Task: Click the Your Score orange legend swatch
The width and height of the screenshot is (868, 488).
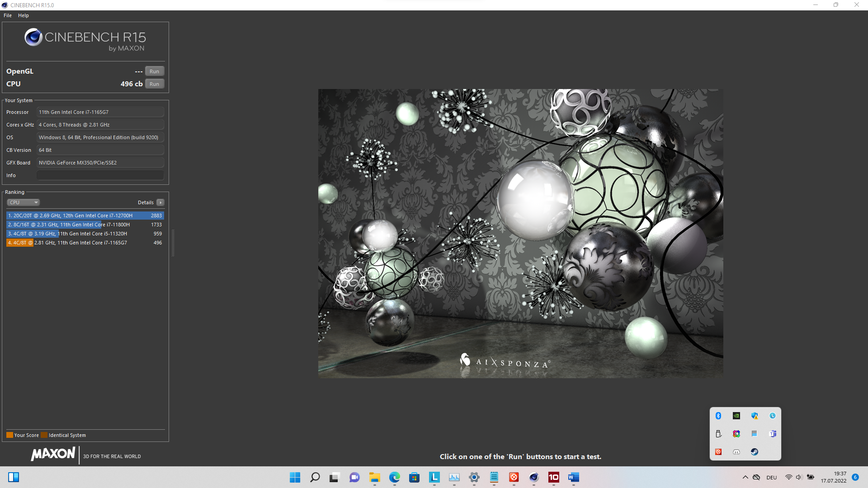Action: click(x=9, y=435)
